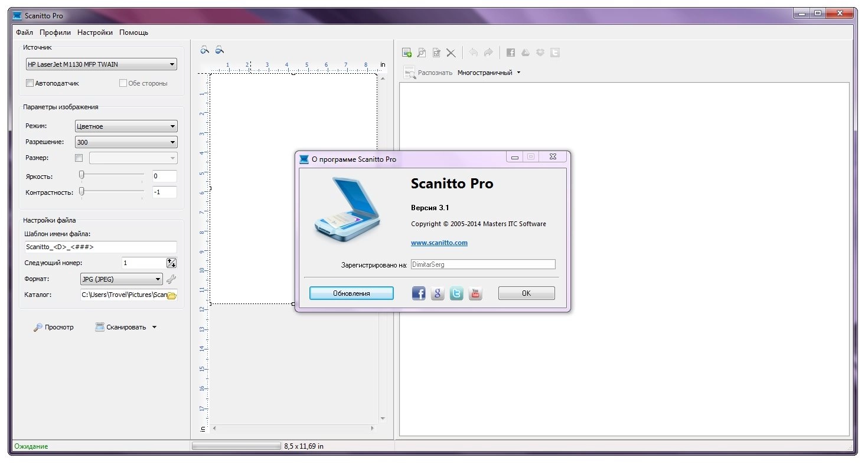This screenshot has height=467, width=868.
Task: Open the Файл menu
Action: [25, 32]
